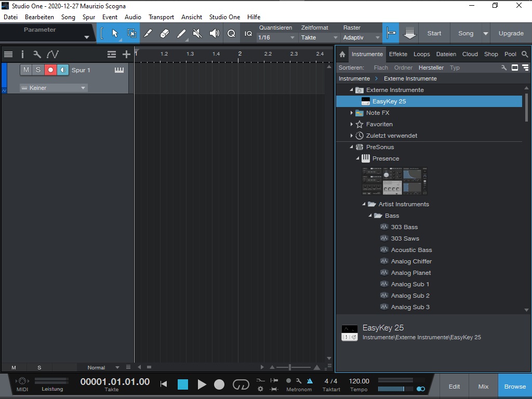Open the Quantisieren 1/16 dropdown

tap(276, 37)
